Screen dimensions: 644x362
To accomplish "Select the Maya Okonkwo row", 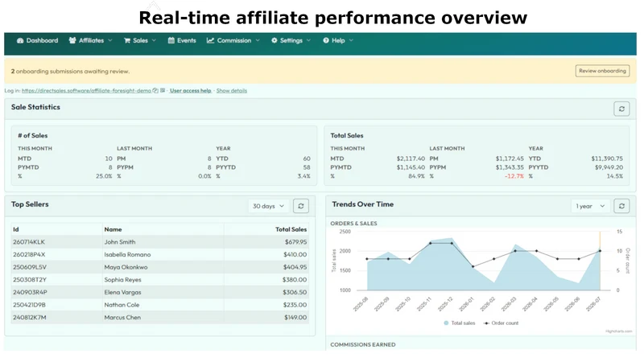I will (159, 267).
